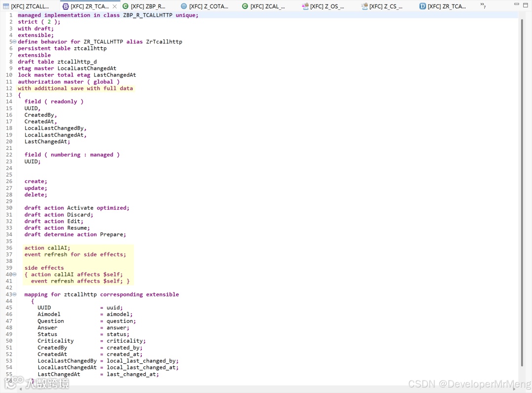Maximize the editor area

coord(526,5)
